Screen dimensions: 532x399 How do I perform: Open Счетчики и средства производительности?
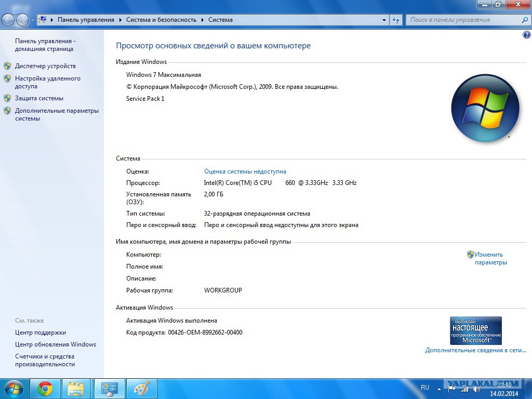(x=45, y=361)
